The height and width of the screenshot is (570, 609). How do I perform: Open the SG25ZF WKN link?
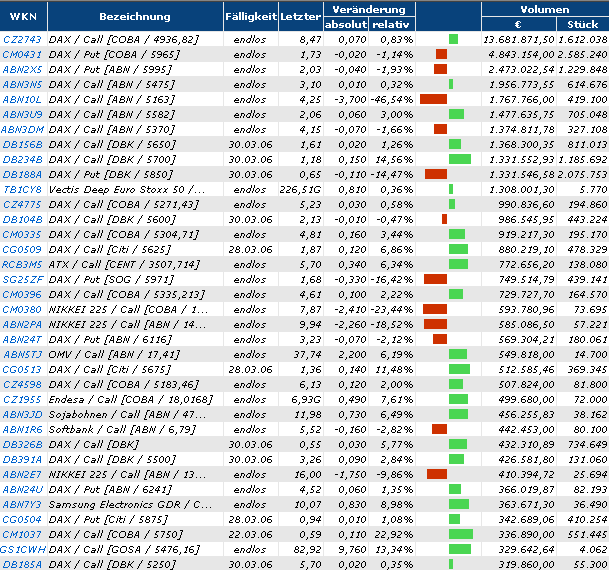click(23, 280)
